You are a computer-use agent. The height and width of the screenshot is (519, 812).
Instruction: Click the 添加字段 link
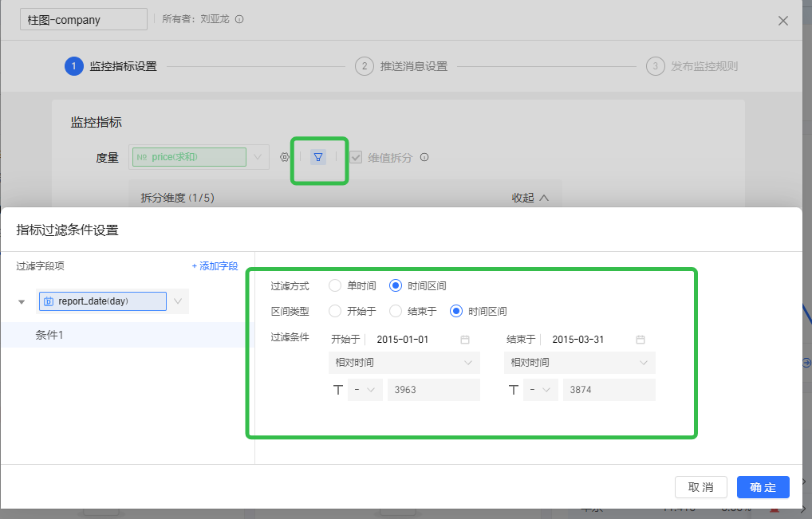pos(215,266)
